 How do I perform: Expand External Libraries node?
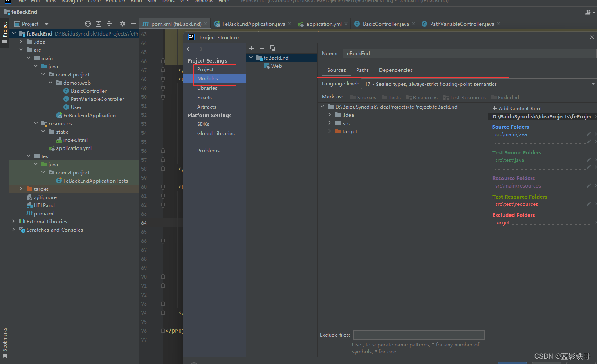(14, 221)
